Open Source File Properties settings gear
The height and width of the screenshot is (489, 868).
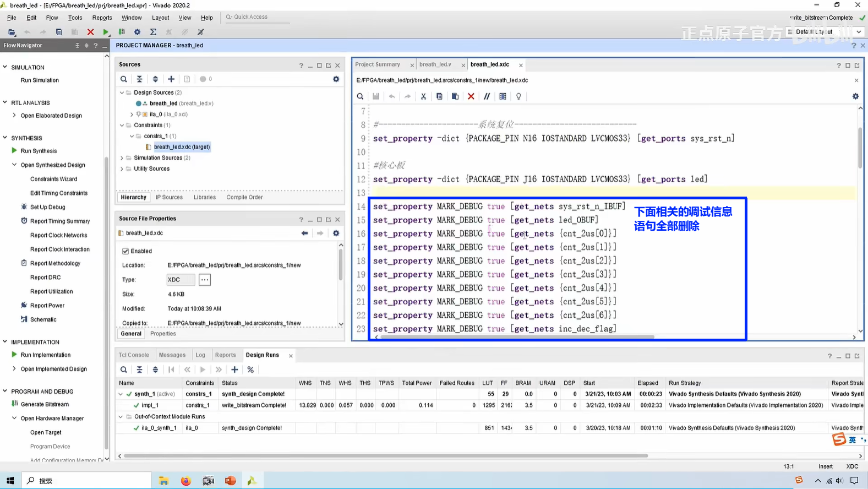tap(336, 233)
